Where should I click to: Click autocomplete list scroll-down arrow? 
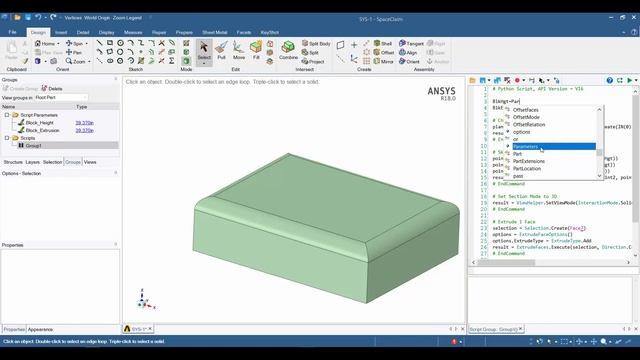(600, 176)
